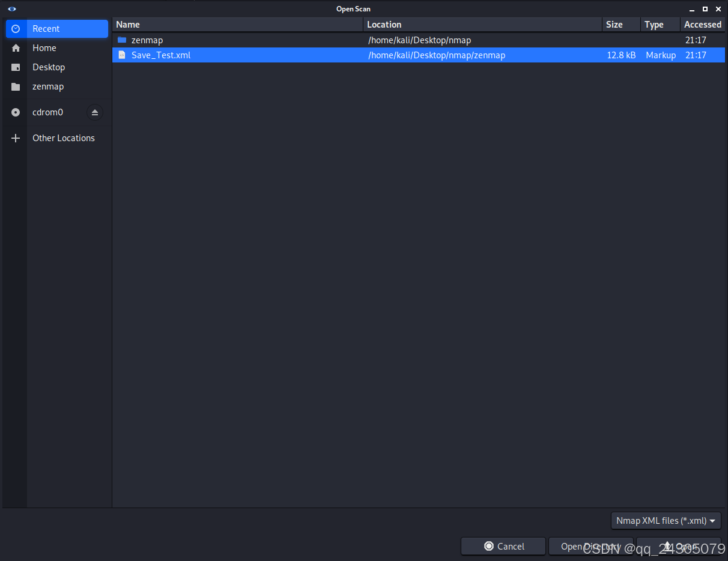Sort files by the Location column
This screenshot has height=561, width=728.
point(483,25)
